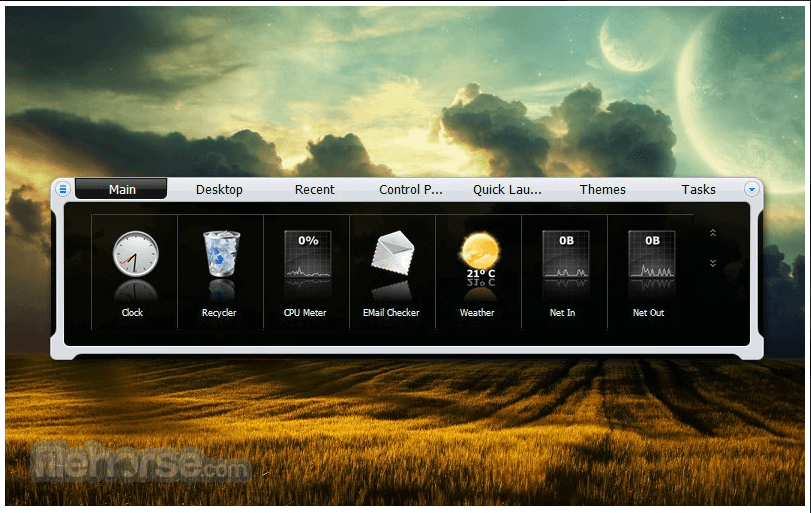Click the 'Weather' label text
The height and width of the screenshot is (513, 811).
[x=477, y=312]
